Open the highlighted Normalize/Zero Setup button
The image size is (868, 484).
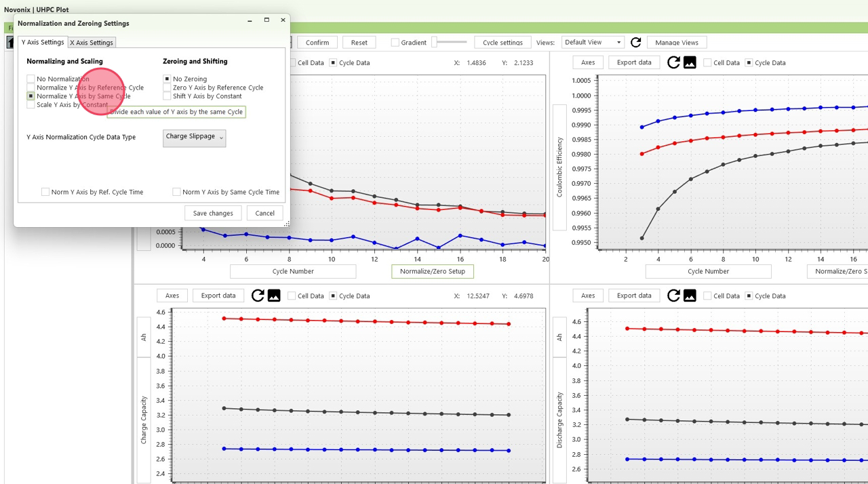[433, 271]
